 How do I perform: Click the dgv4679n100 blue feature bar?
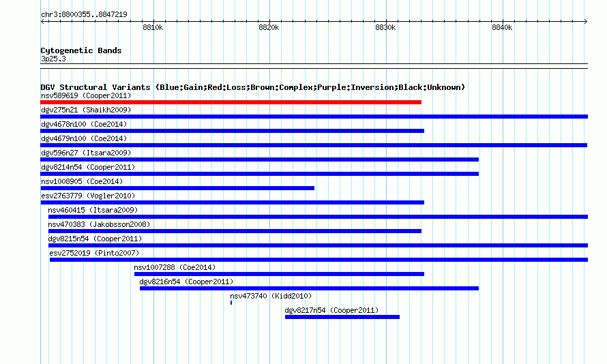click(x=314, y=145)
